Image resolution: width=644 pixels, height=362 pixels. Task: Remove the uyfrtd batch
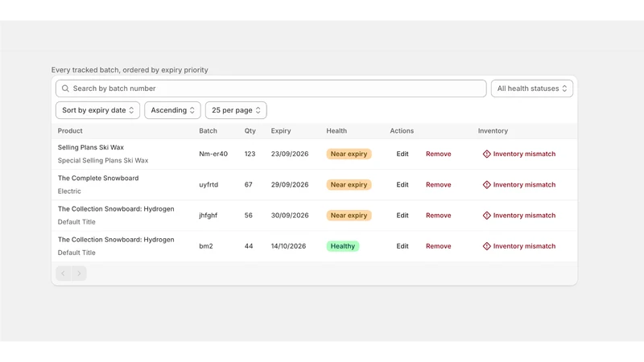(x=438, y=185)
